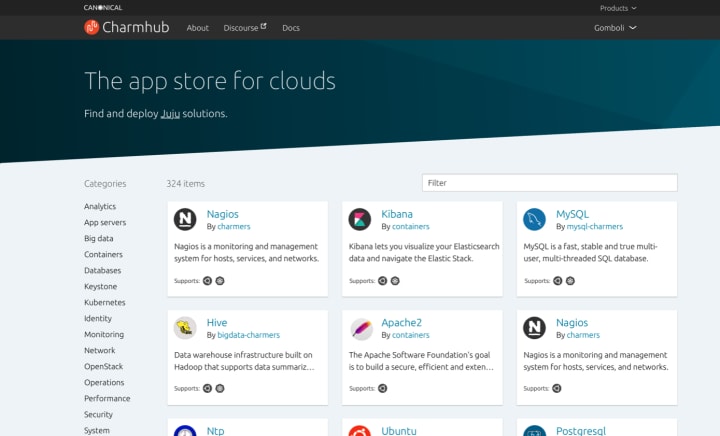The height and width of the screenshot is (436, 720).
Task: Open the Ubuntu charm title
Action: click(x=399, y=430)
